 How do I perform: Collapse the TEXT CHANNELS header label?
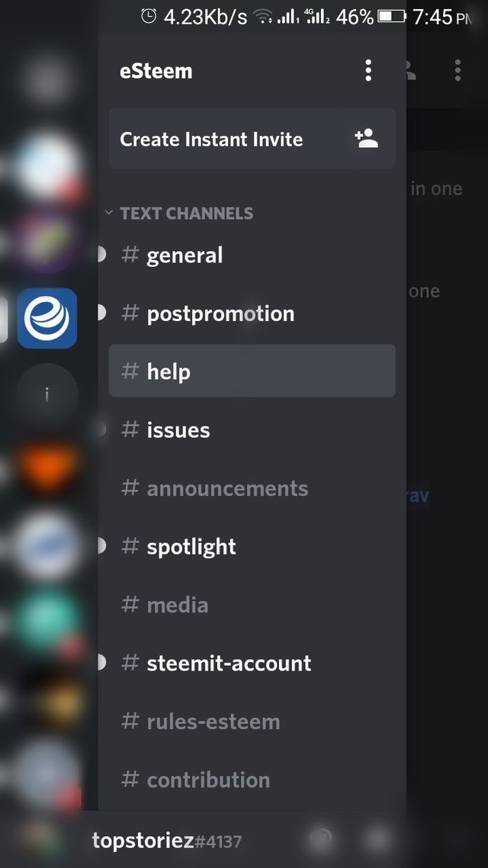187,214
